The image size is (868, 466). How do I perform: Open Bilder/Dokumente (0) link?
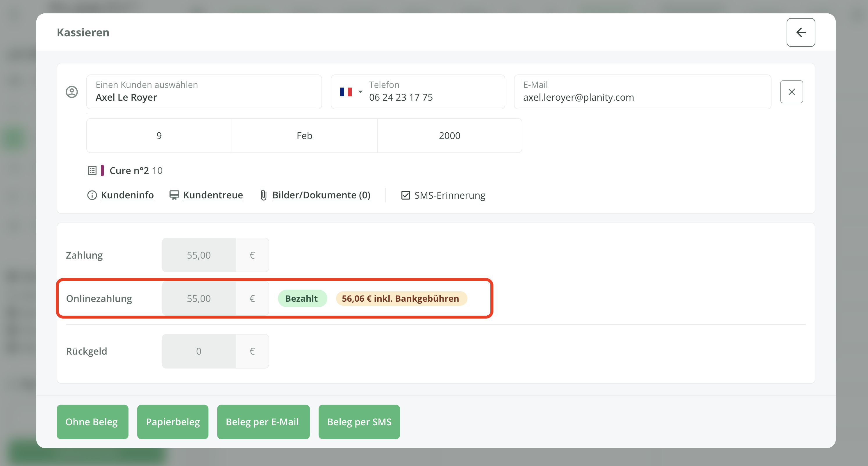(321, 195)
